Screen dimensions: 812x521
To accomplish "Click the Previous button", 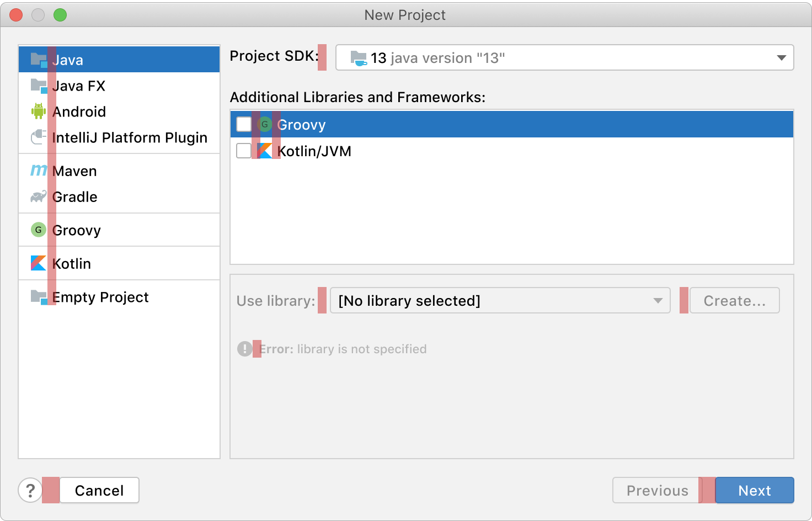I will tap(656, 490).
